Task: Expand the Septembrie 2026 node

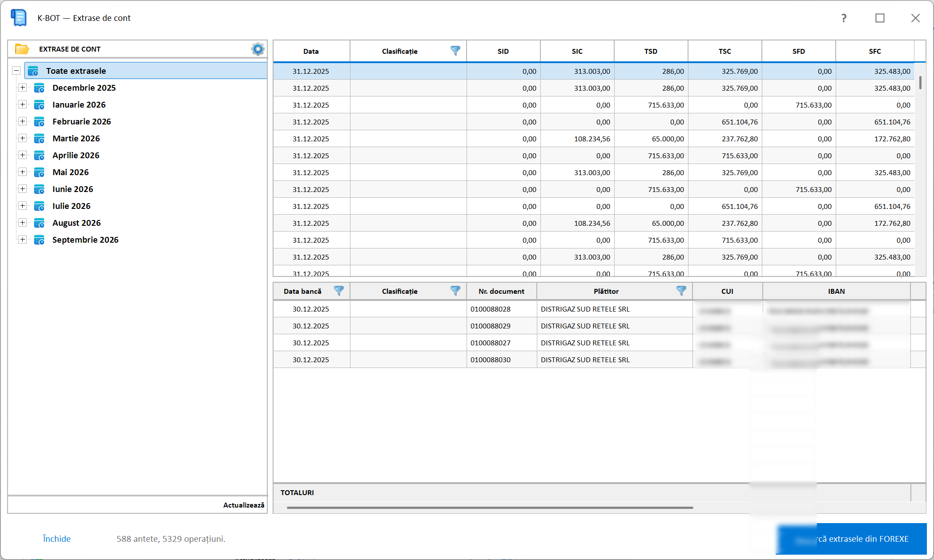Action: pos(22,240)
